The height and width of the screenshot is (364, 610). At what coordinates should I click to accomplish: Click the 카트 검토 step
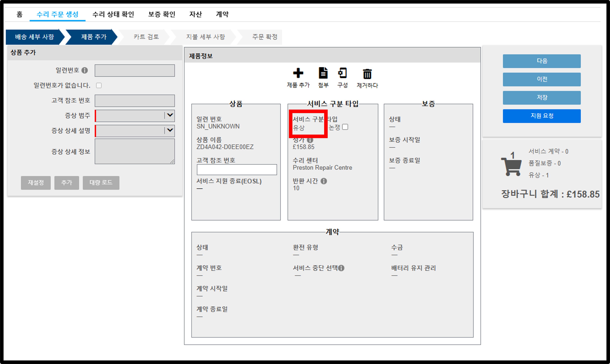coord(146,37)
